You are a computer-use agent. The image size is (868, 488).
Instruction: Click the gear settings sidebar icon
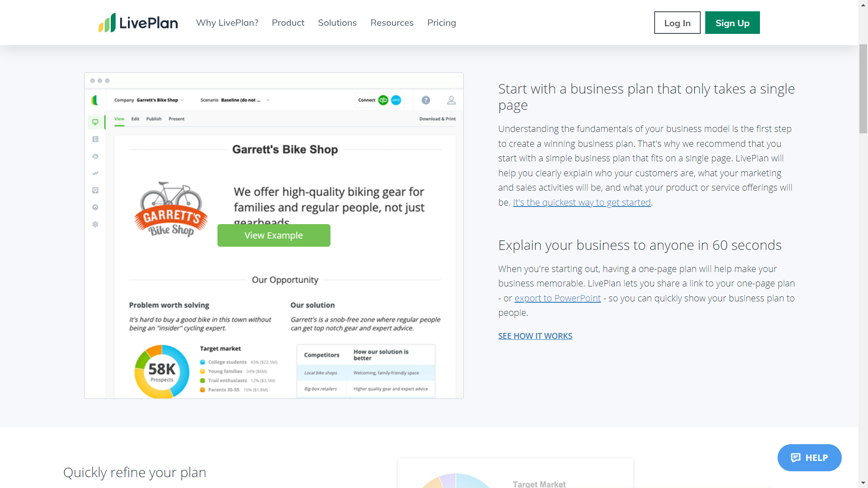[95, 225]
